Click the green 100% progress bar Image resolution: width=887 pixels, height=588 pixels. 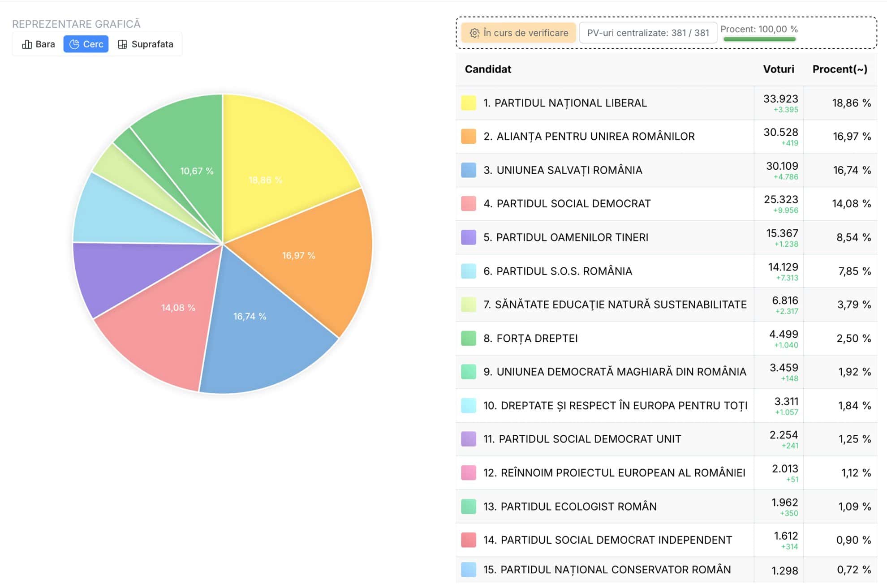pyautogui.click(x=759, y=39)
